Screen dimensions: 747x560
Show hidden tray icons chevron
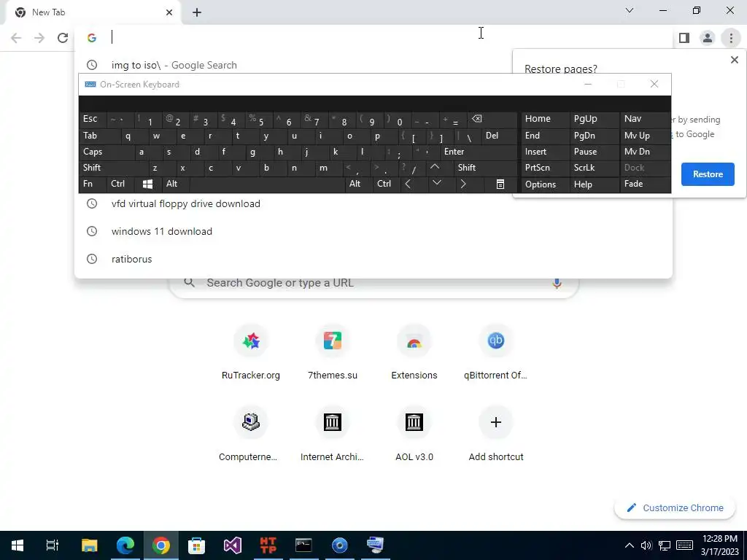[x=629, y=545]
